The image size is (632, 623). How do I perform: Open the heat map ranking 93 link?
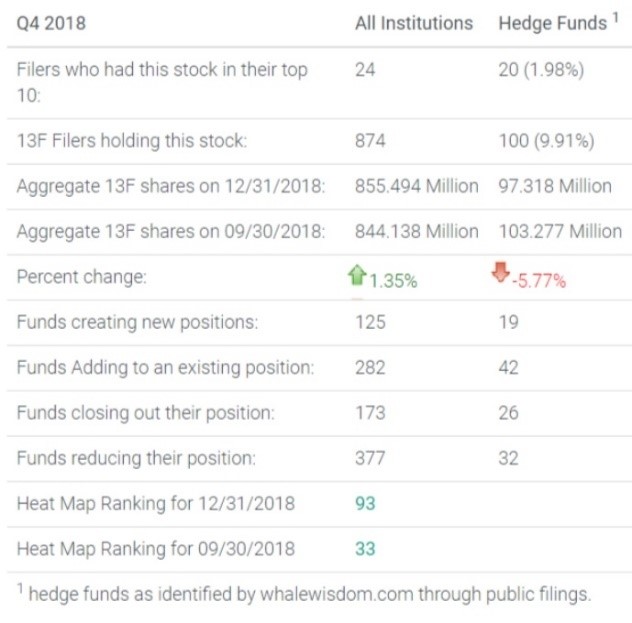coord(365,503)
